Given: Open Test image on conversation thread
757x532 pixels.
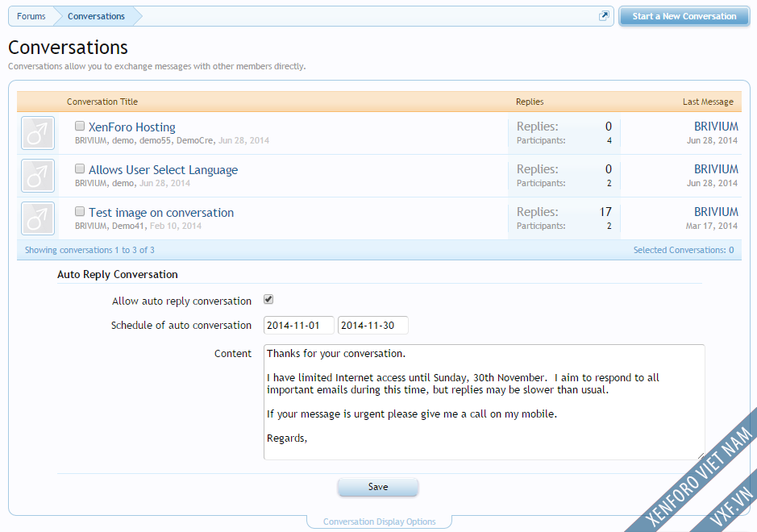Looking at the screenshot, I should [161, 213].
